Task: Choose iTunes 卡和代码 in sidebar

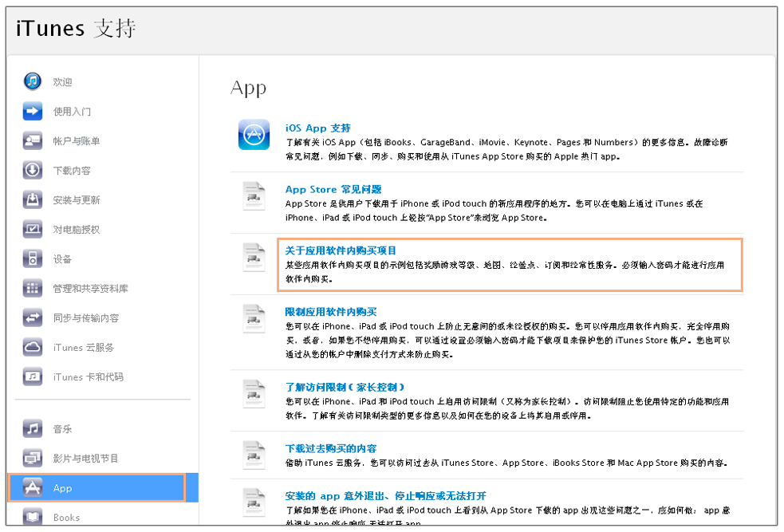Action: coord(88,376)
